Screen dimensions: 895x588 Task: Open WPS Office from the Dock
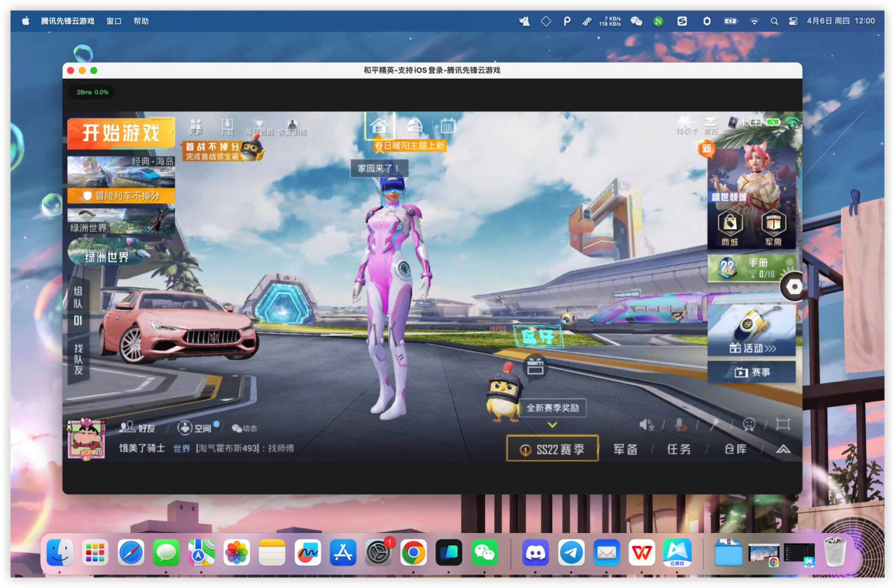pyautogui.click(x=642, y=553)
